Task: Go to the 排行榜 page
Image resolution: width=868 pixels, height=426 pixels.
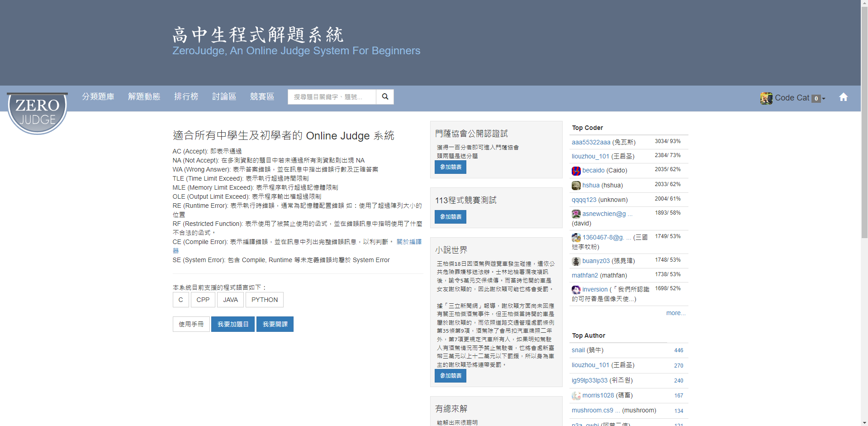Action: point(186,97)
